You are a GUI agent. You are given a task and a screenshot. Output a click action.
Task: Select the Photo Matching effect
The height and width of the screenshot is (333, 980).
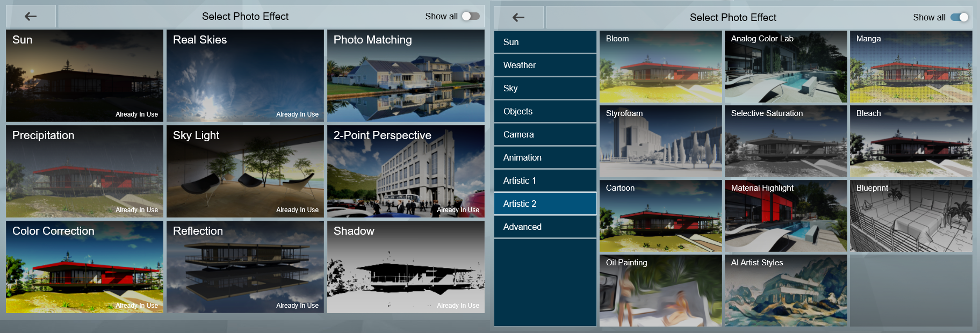(406, 76)
